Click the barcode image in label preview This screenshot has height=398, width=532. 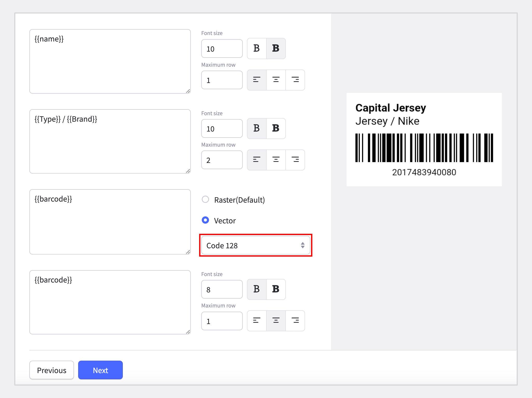click(x=424, y=148)
